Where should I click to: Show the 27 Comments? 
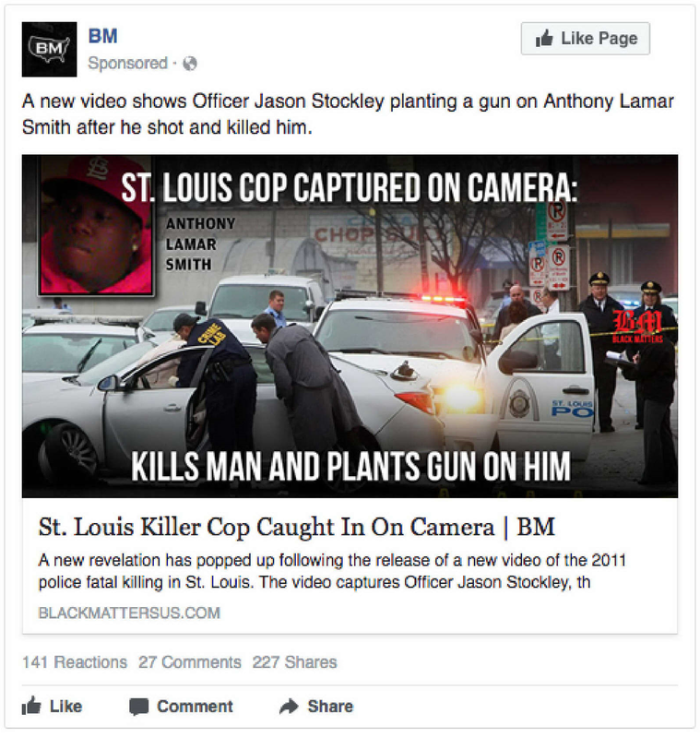point(190,662)
